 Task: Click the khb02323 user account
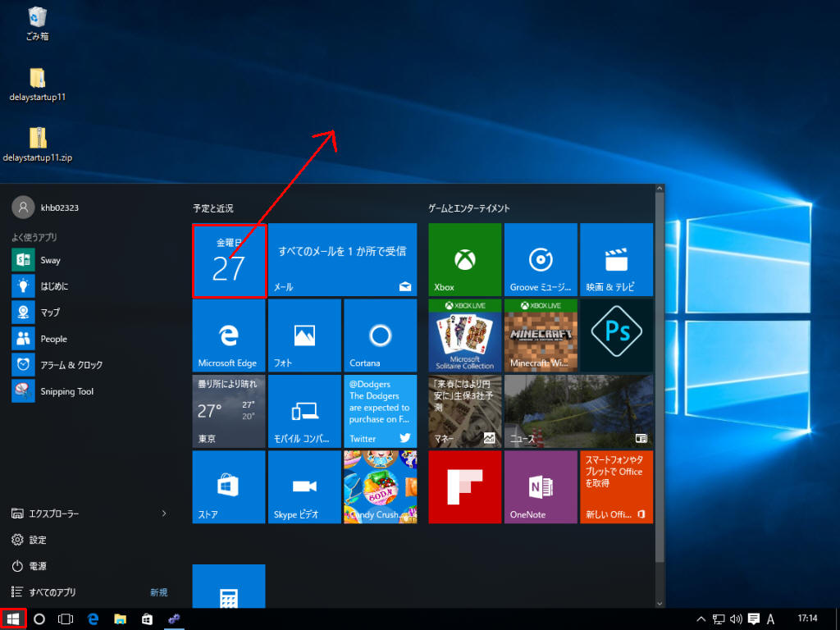pyautogui.click(x=46, y=208)
